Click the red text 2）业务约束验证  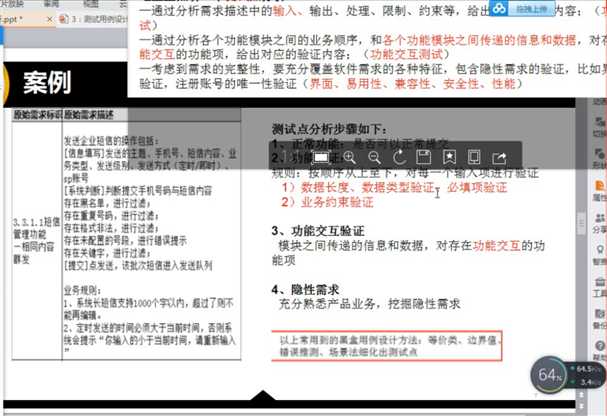[328, 202]
